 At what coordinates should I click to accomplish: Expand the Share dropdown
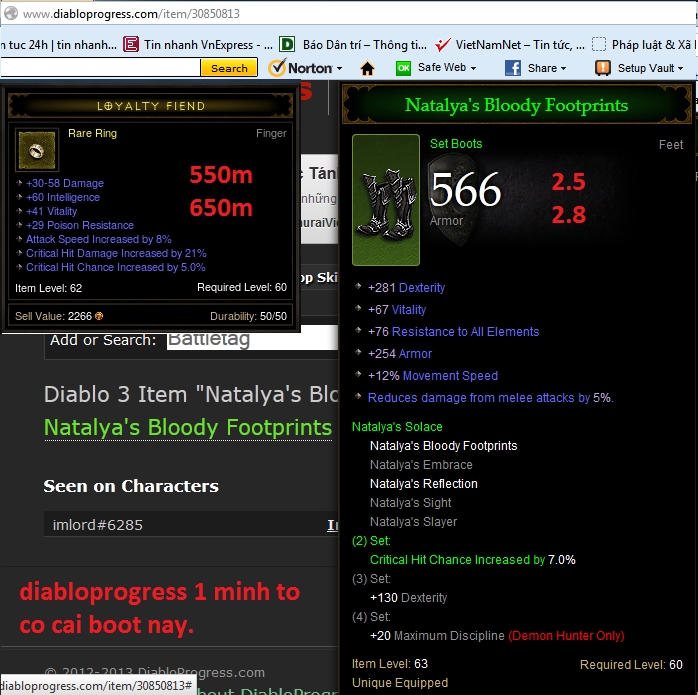564,69
